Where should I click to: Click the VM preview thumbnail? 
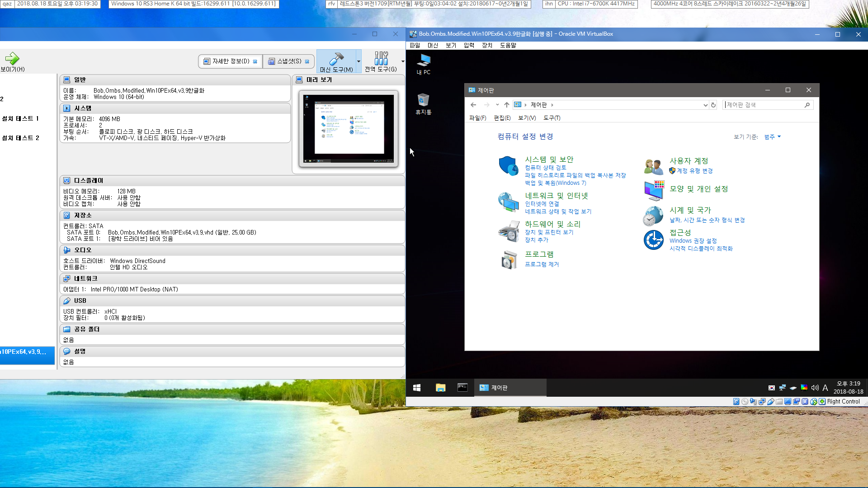(x=348, y=129)
